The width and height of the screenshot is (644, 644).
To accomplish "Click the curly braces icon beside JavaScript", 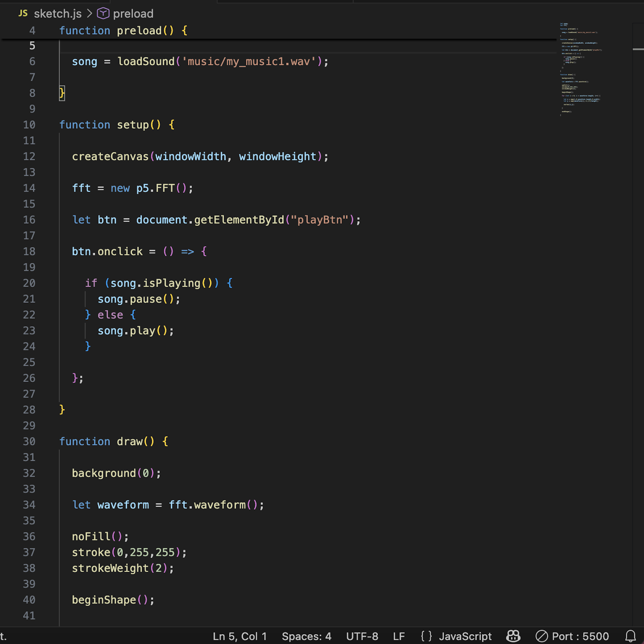I will (426, 636).
